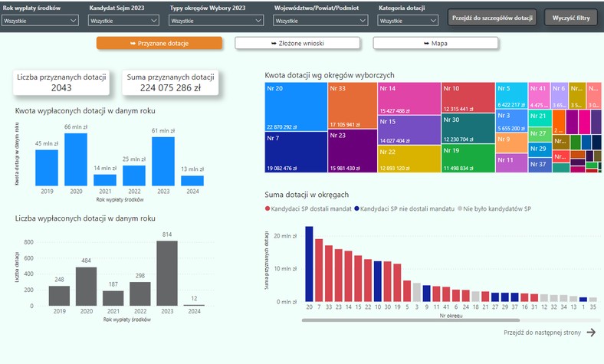Expand the Województwo/Powiat/Podmiot dropdown

coord(320,21)
